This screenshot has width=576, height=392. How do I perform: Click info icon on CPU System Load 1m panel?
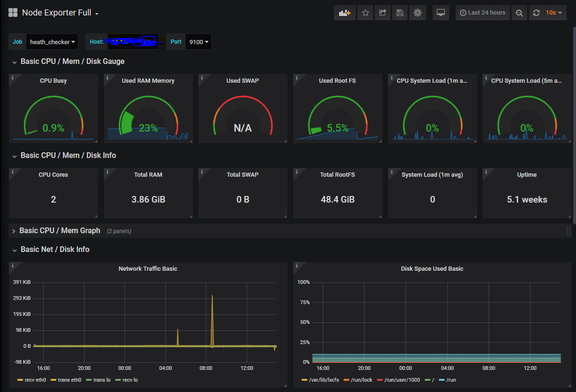point(391,78)
